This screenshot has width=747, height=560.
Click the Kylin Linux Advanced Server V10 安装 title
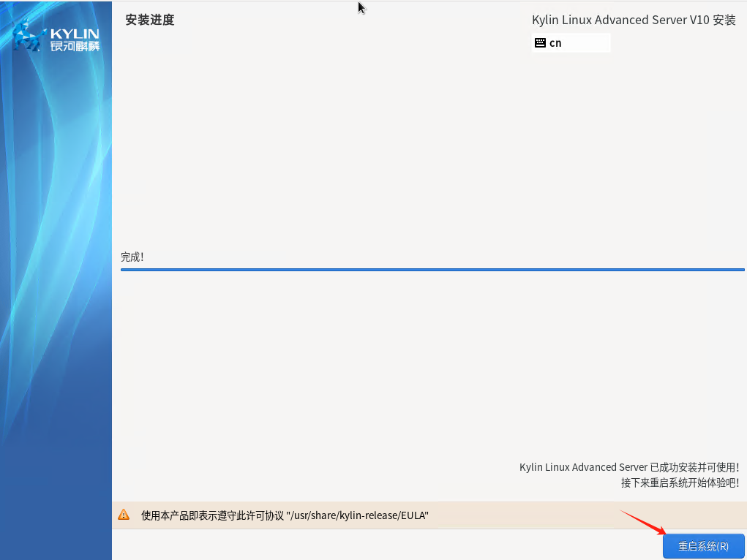pyautogui.click(x=634, y=20)
